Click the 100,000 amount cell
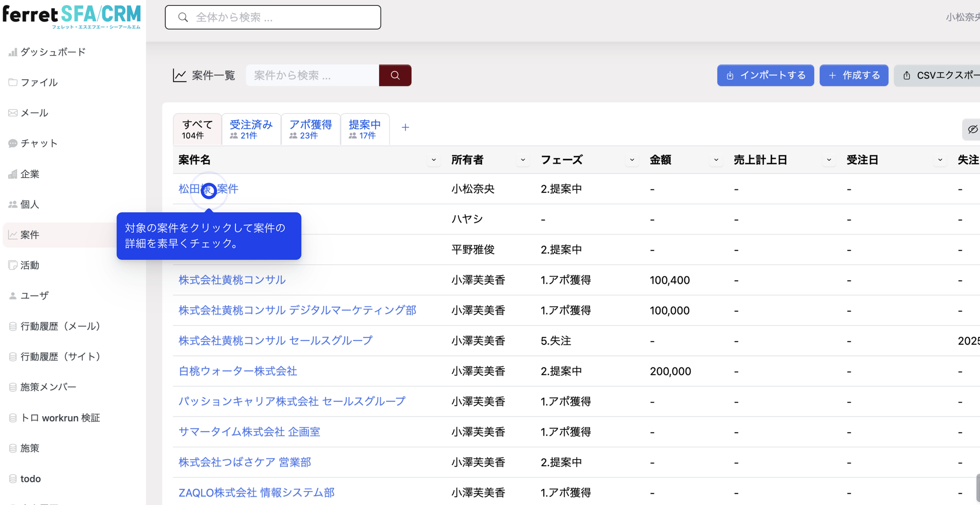Image resolution: width=980 pixels, height=505 pixels. pos(669,310)
